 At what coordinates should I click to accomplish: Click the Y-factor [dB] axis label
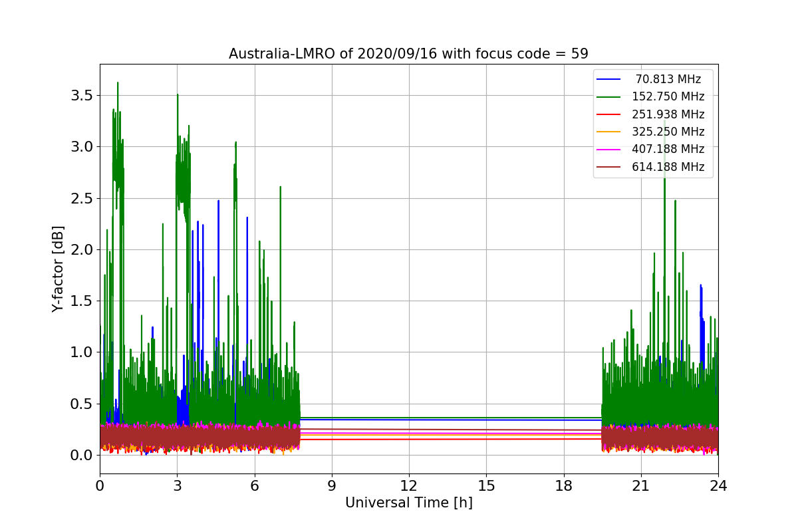pos(59,269)
